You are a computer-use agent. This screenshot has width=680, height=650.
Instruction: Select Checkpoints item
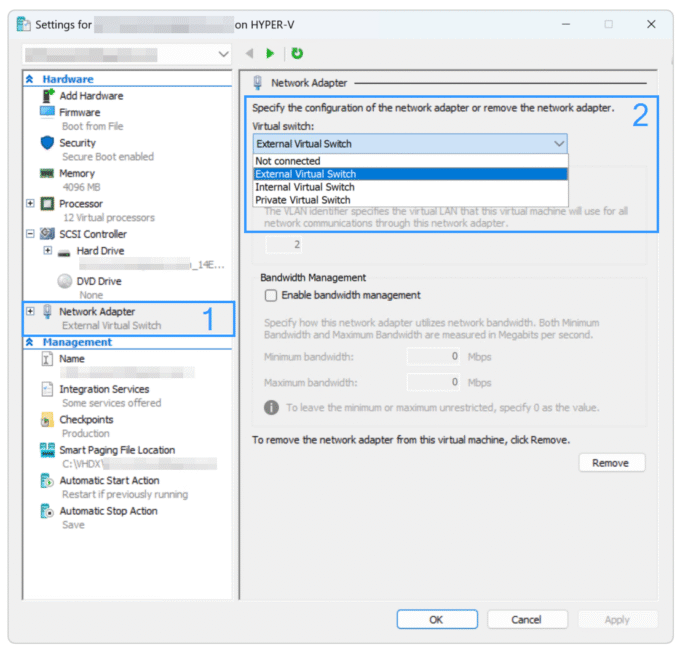point(86,420)
